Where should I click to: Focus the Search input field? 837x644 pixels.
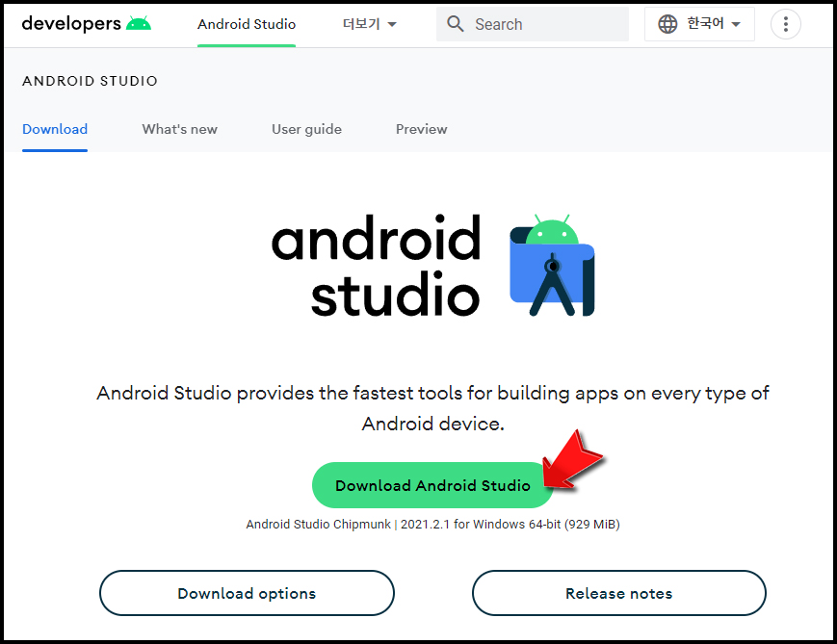tap(533, 24)
